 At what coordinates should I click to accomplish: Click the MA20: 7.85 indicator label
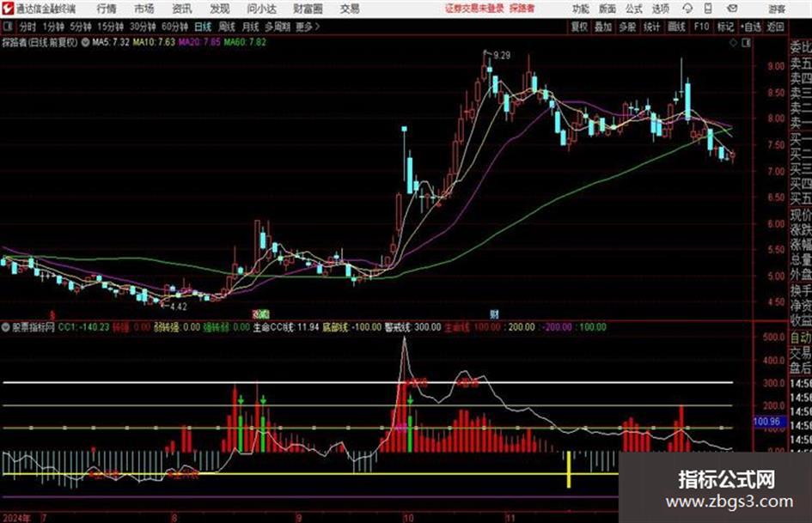point(200,42)
